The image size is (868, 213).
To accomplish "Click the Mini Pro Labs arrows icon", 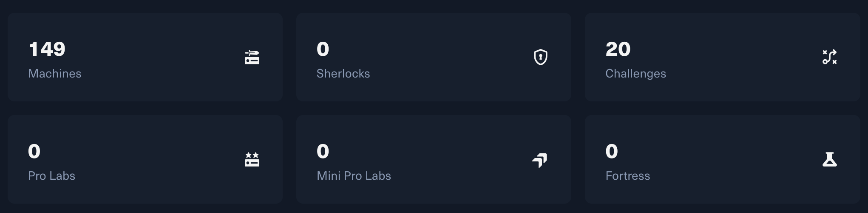I will (540, 160).
